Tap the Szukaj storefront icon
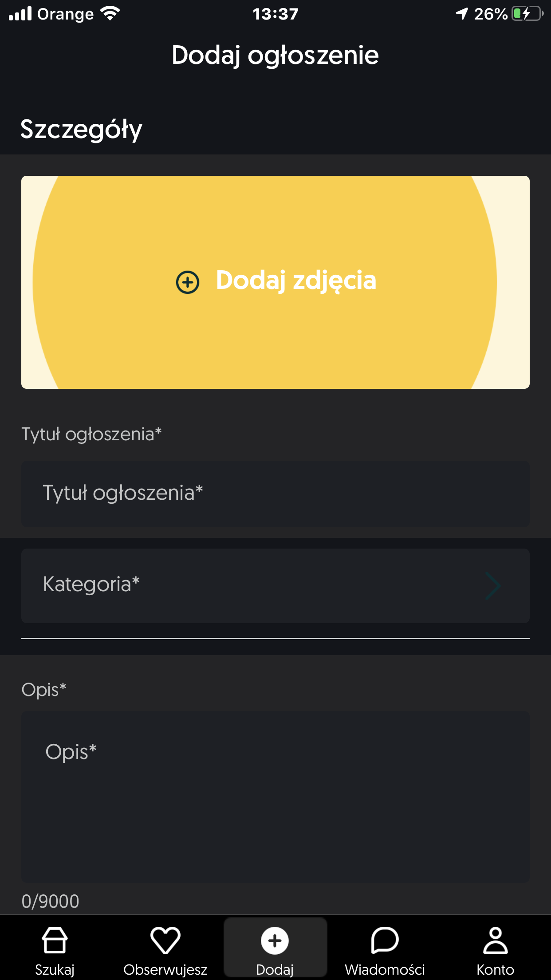Image resolution: width=551 pixels, height=980 pixels. [x=55, y=940]
